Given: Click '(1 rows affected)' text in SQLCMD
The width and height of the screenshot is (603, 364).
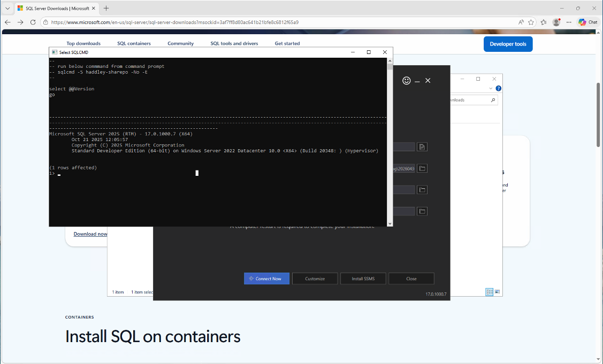Looking at the screenshot, I should pos(73,168).
